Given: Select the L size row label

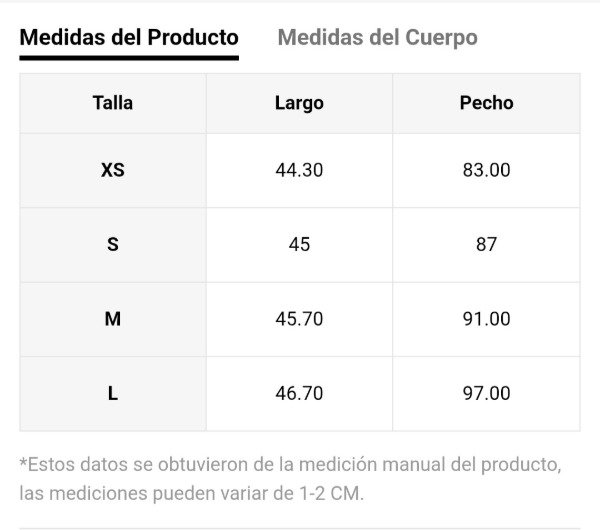Looking at the screenshot, I should [x=113, y=393].
